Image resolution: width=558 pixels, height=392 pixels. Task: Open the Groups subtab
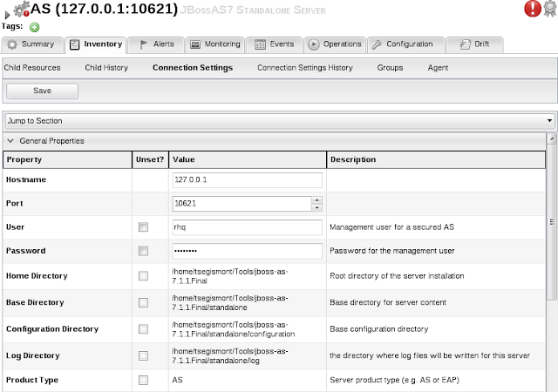click(390, 68)
